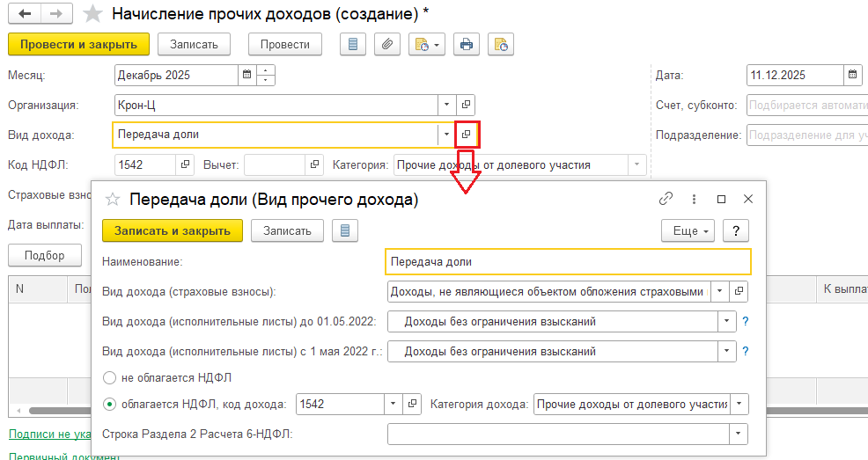The image size is (868, 460).
Task: Expand the Организация dropdown list
Action: click(x=446, y=106)
